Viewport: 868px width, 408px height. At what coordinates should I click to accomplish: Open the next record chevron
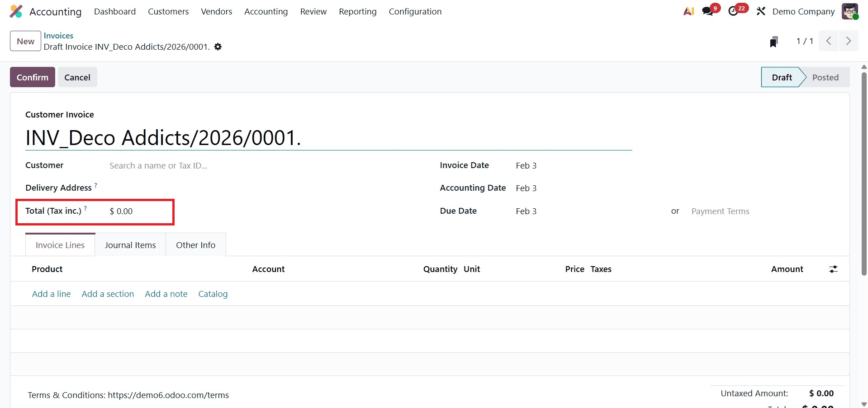(849, 41)
